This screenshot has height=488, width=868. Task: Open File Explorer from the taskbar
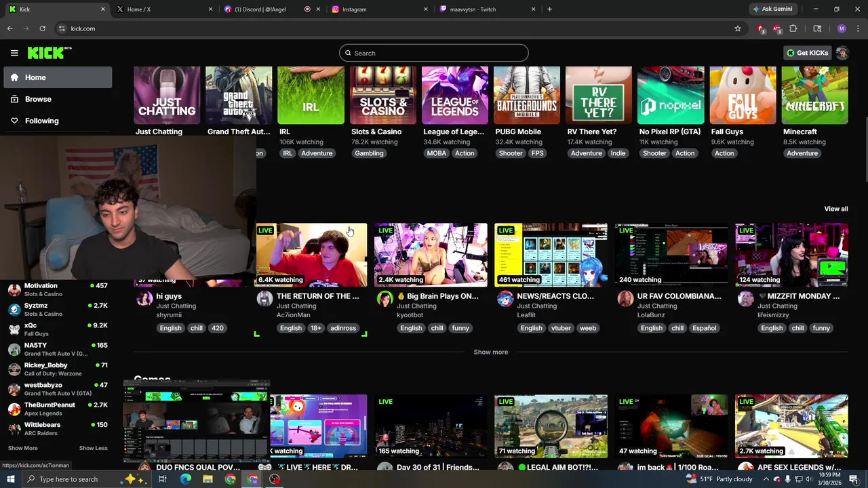(208, 479)
